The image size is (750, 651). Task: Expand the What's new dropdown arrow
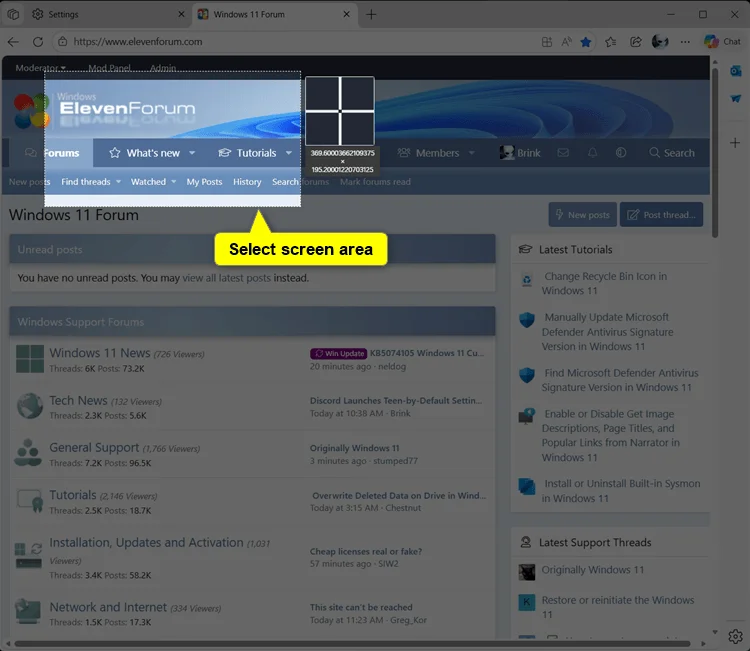pos(192,153)
